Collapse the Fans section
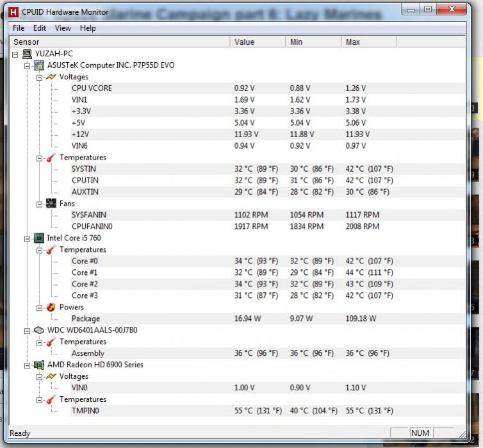This screenshot has width=483, height=448. point(39,204)
